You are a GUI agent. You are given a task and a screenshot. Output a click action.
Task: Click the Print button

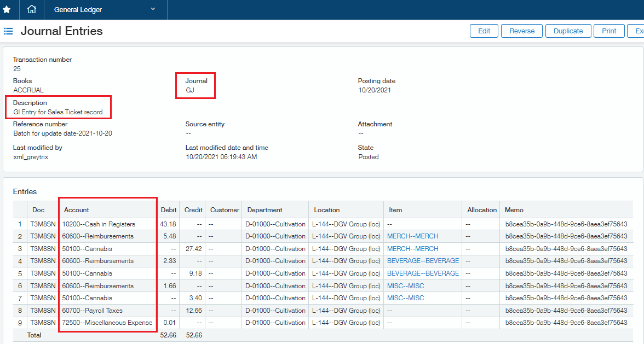point(609,31)
